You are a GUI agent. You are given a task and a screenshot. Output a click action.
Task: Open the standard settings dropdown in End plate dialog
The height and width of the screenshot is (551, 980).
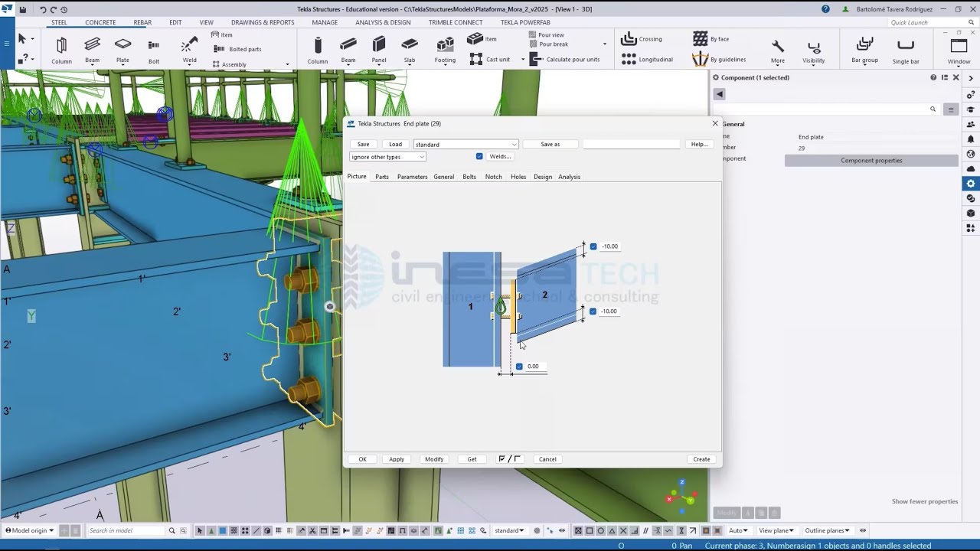click(x=465, y=144)
